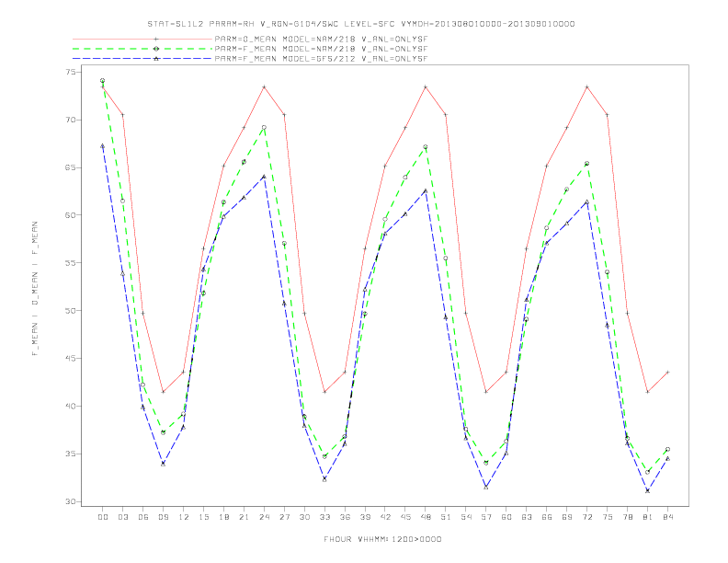728x563 pixels.
Task: Click green circle data point at hour 48
Action: 426,147
